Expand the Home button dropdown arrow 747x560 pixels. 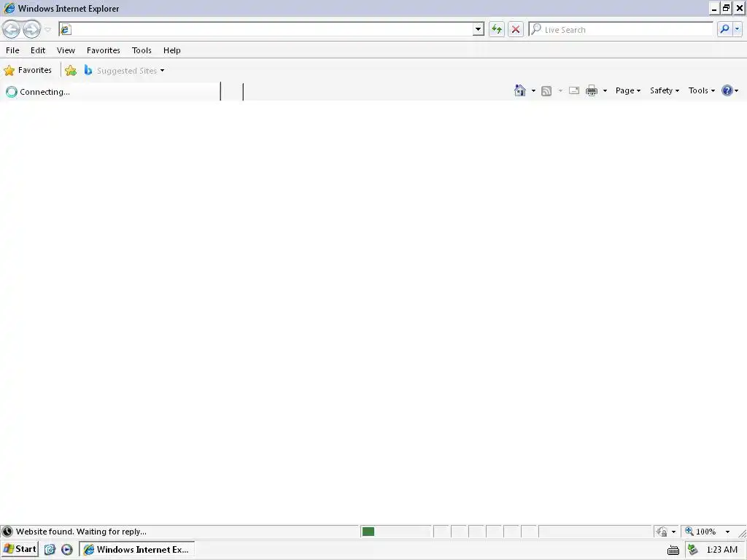tap(533, 90)
